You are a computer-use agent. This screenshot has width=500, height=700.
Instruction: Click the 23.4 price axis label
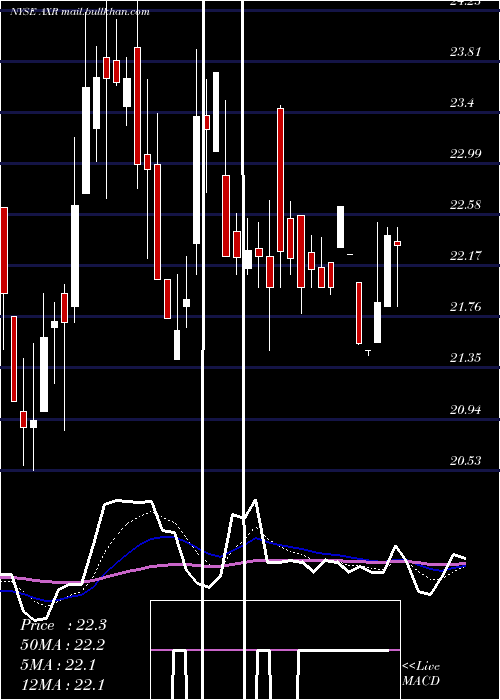click(462, 103)
